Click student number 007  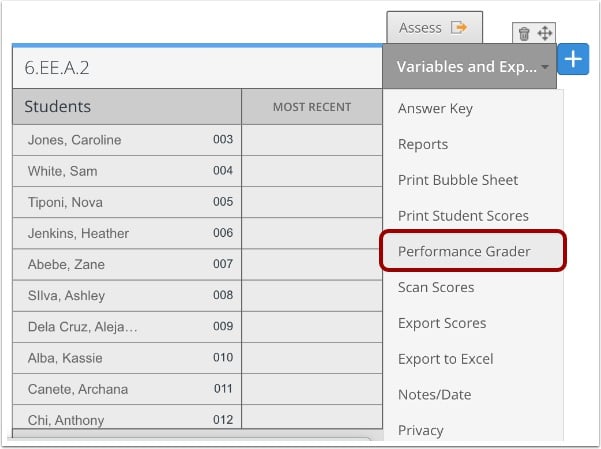(223, 264)
